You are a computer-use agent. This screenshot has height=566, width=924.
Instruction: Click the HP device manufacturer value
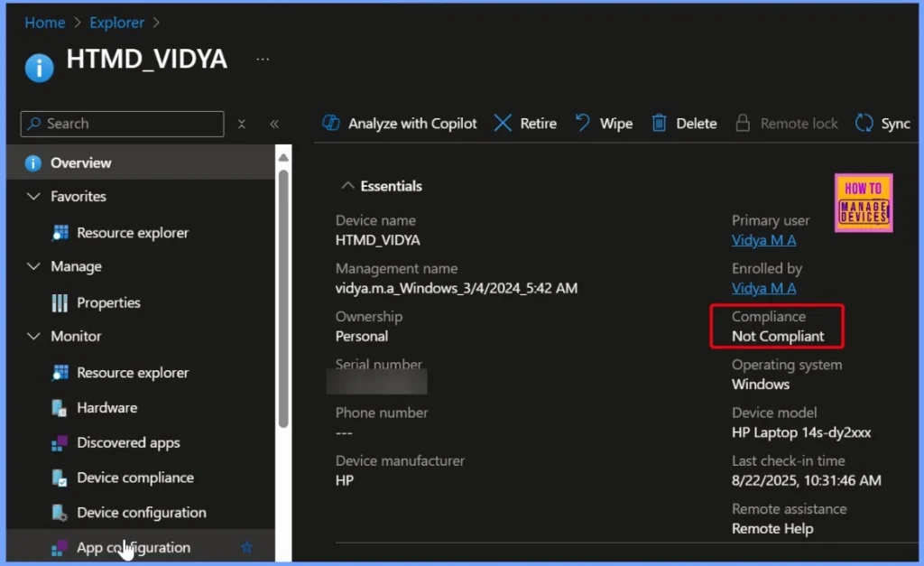[345, 480]
